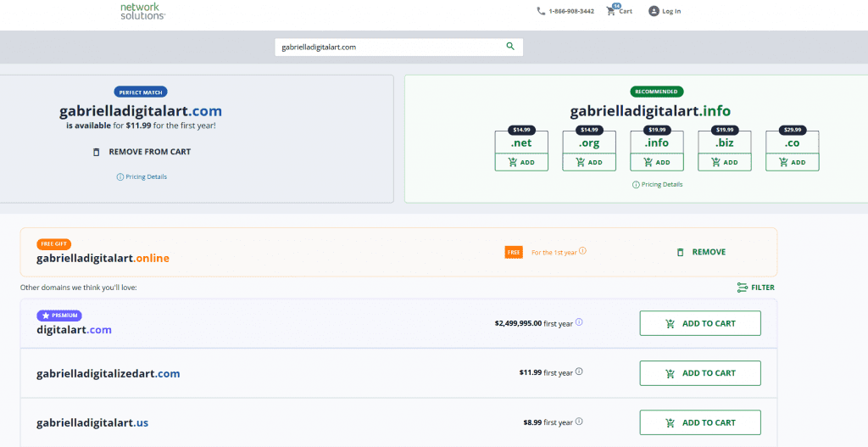868x447 pixels.
Task: Click the RECOMMENDED badge
Action: coord(657,92)
